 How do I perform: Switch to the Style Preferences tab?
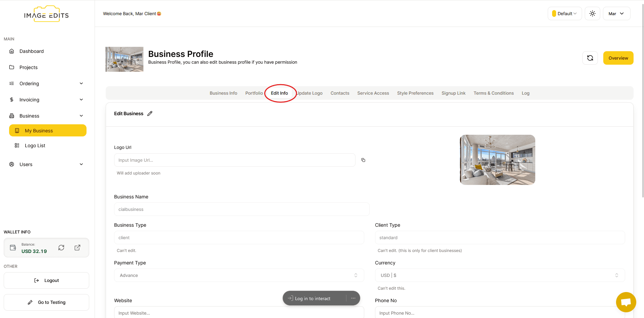point(415,93)
